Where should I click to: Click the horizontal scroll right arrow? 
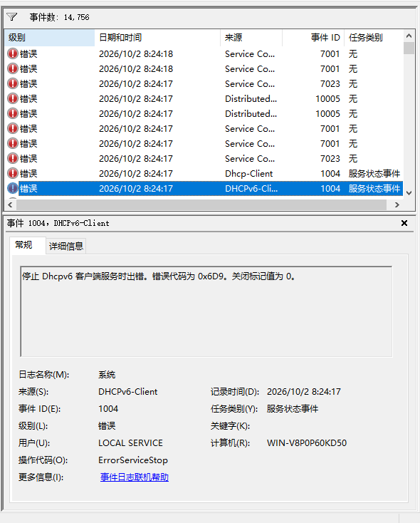coord(397,204)
